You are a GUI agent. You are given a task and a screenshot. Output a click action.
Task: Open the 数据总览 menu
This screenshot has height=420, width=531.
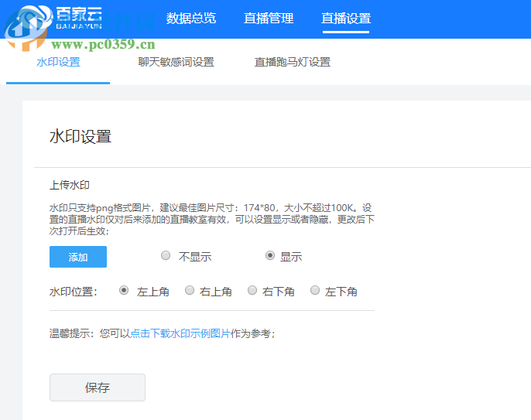[x=191, y=19]
